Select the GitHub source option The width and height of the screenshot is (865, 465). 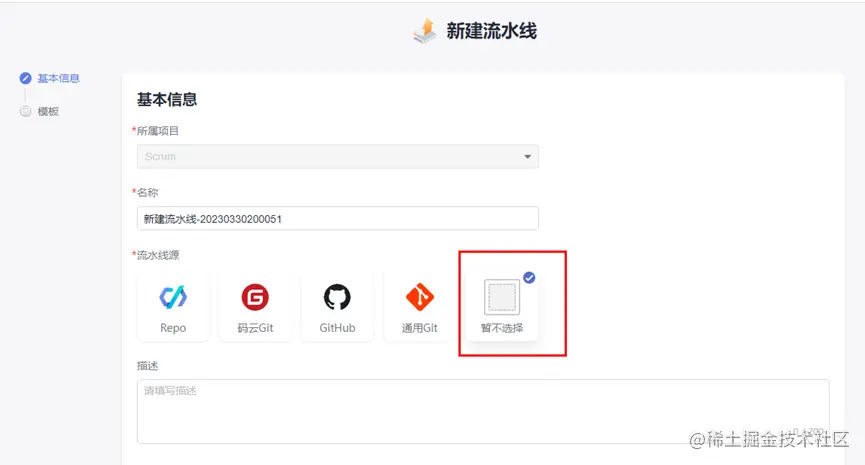(337, 307)
